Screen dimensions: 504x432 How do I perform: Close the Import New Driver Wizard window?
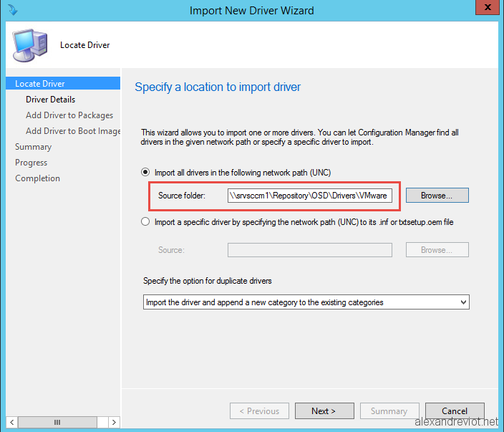[x=488, y=7]
